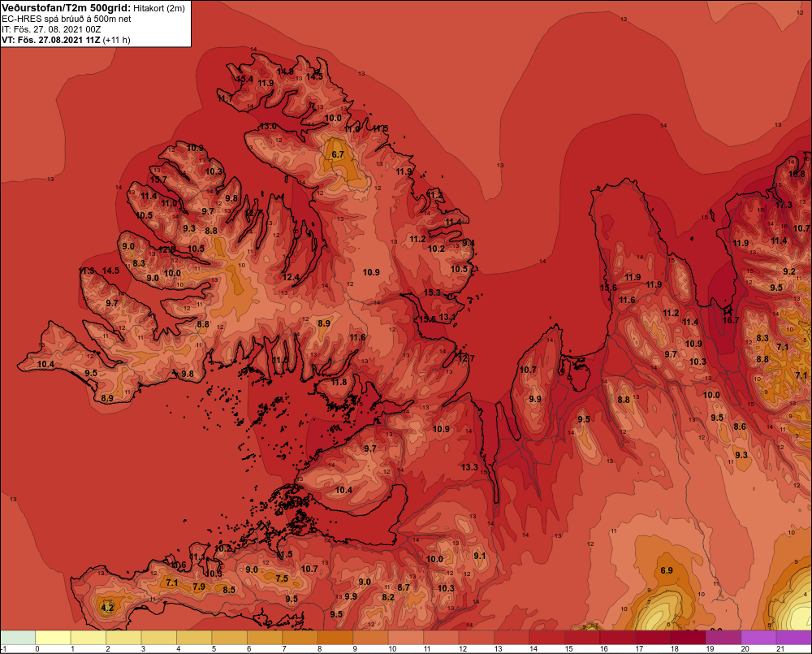This screenshot has height=654, width=812.
Task: Select the 13.0 temperature label
Action: (x=267, y=127)
